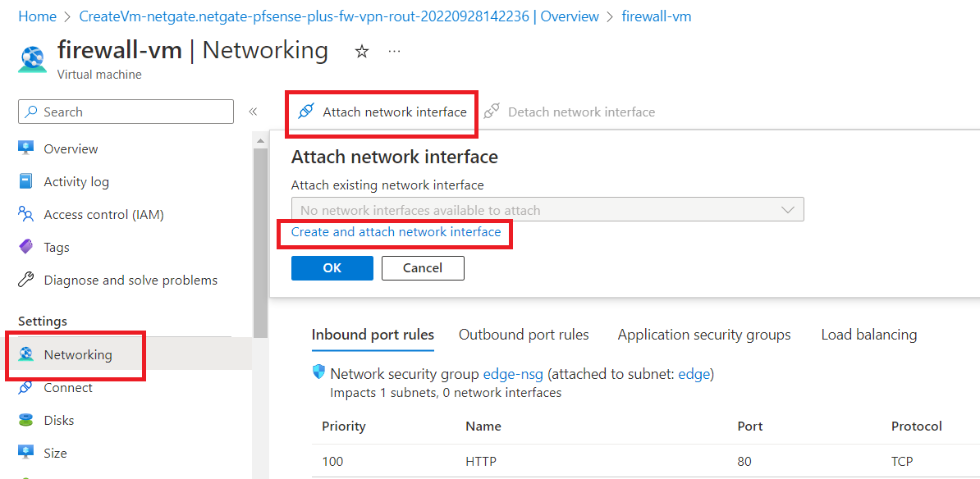Click the Overview icon in sidebar
This screenshot has height=479, width=980.
[26, 148]
